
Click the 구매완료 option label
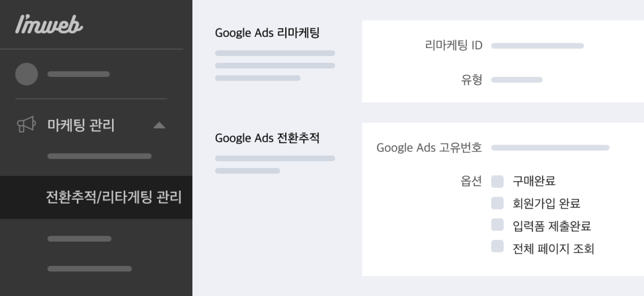[534, 181]
